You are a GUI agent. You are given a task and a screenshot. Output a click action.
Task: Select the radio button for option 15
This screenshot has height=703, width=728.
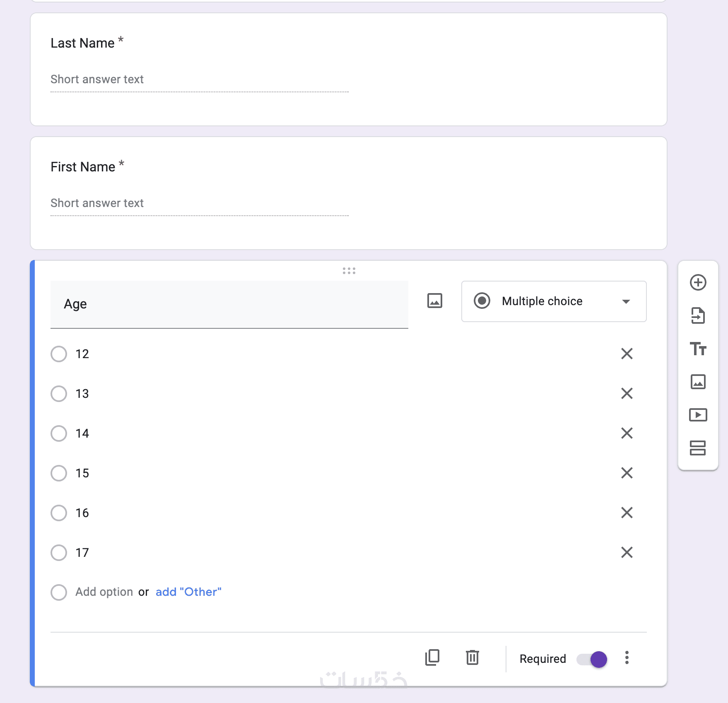[59, 473]
